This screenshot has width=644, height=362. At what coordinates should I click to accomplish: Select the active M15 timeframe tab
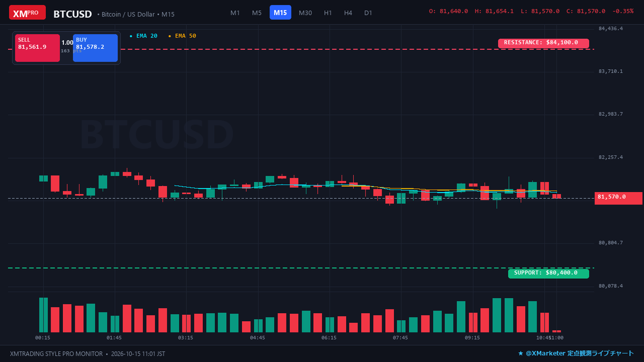280,12
